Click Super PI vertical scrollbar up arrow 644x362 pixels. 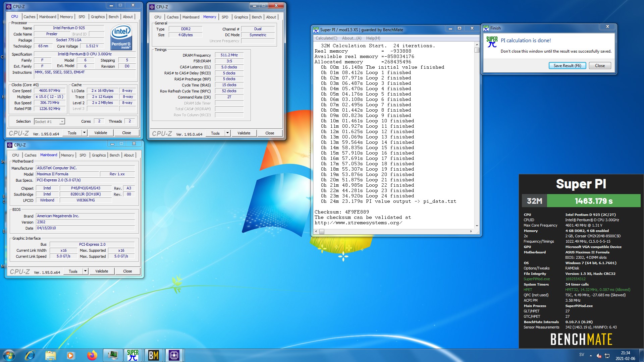[x=477, y=45]
